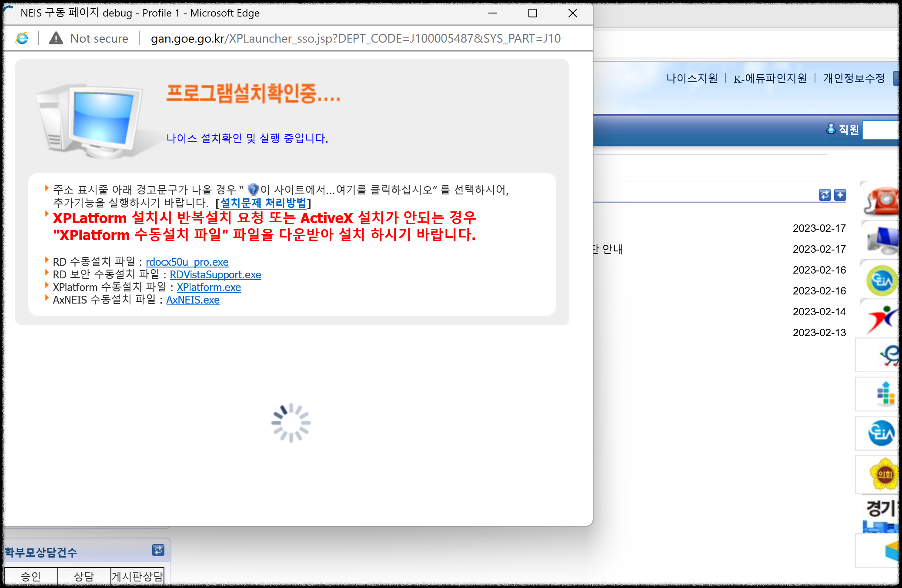Click the yellow flower council emblem icon
This screenshot has height=588, width=902.
click(x=883, y=474)
